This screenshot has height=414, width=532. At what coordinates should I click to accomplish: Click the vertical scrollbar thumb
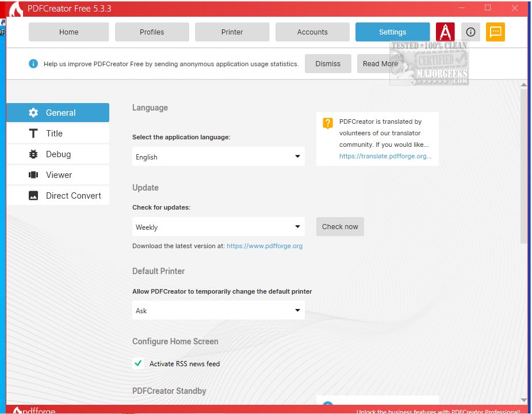pos(524,165)
